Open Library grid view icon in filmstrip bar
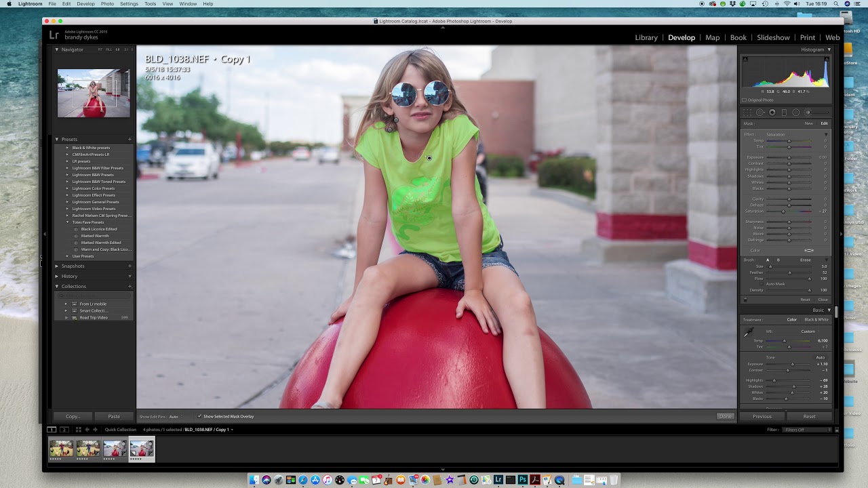868x488 pixels. 78,429
